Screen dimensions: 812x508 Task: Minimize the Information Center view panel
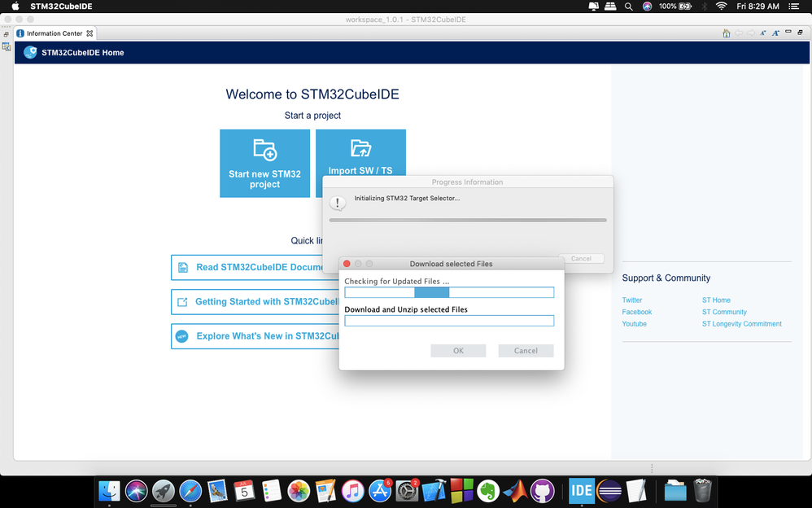[788, 32]
